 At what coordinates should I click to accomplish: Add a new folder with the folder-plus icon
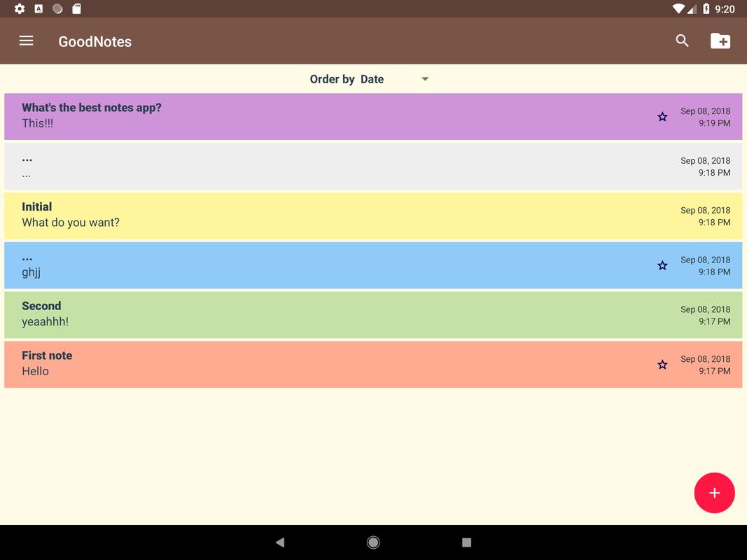pos(720,41)
